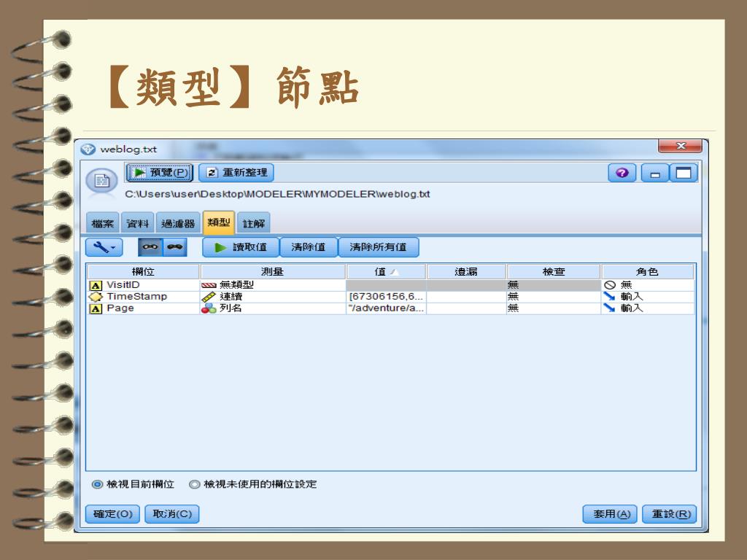The image size is (747, 560).
Task: Toggle the glasses view icon
Action: 150,247
